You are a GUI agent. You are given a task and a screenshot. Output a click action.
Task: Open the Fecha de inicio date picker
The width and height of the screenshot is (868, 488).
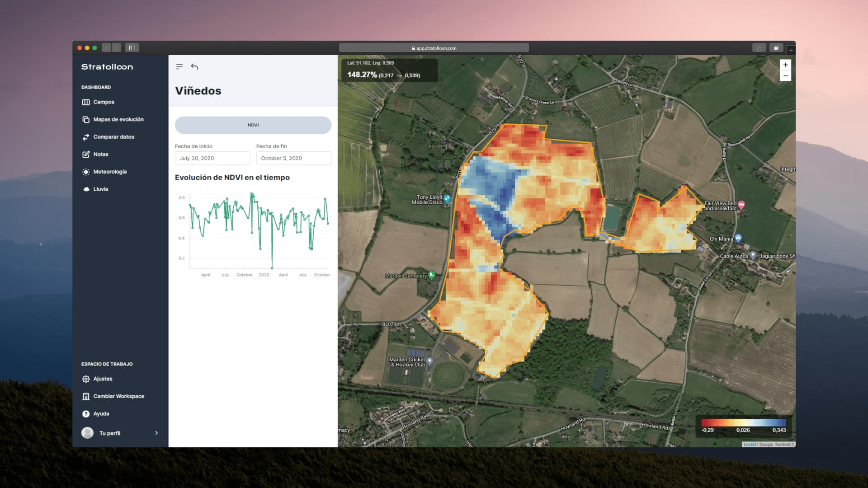click(x=212, y=158)
